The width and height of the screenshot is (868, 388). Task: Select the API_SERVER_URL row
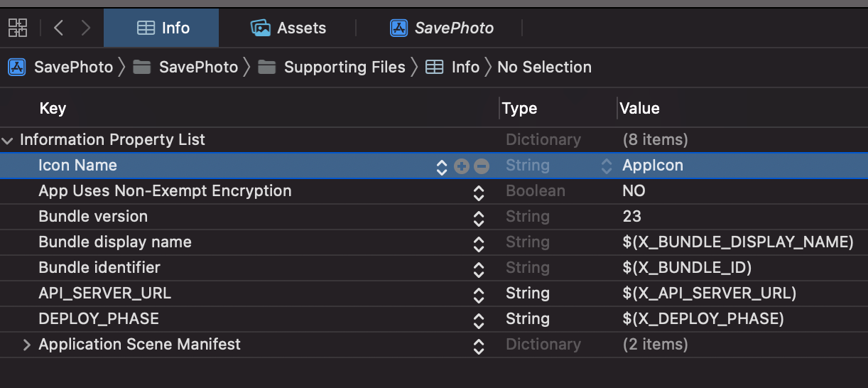105,293
